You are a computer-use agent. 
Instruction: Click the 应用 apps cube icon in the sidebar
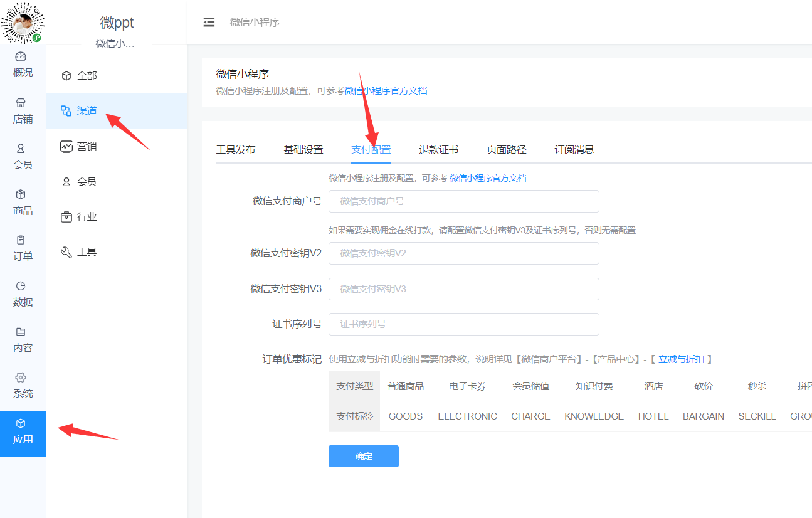21,423
